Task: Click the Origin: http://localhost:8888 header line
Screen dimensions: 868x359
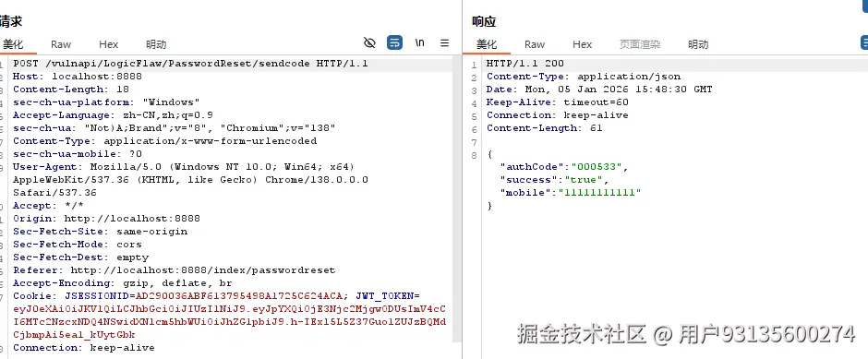Action: [x=106, y=219]
